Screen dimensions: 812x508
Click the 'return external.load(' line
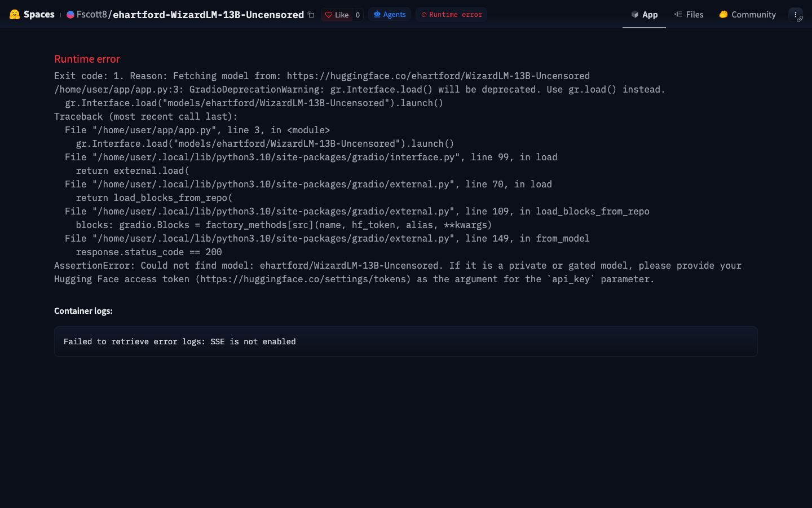click(x=133, y=170)
